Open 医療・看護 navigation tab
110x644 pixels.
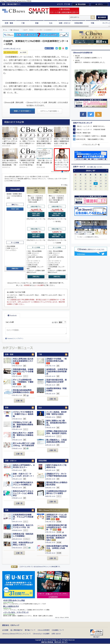9,23
